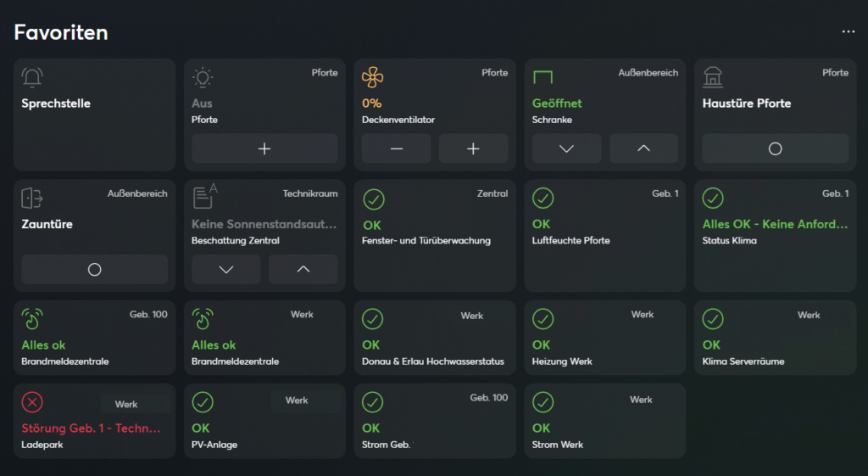Click the Sprechstelle bell icon
The height and width of the screenshot is (476, 868).
click(32, 78)
